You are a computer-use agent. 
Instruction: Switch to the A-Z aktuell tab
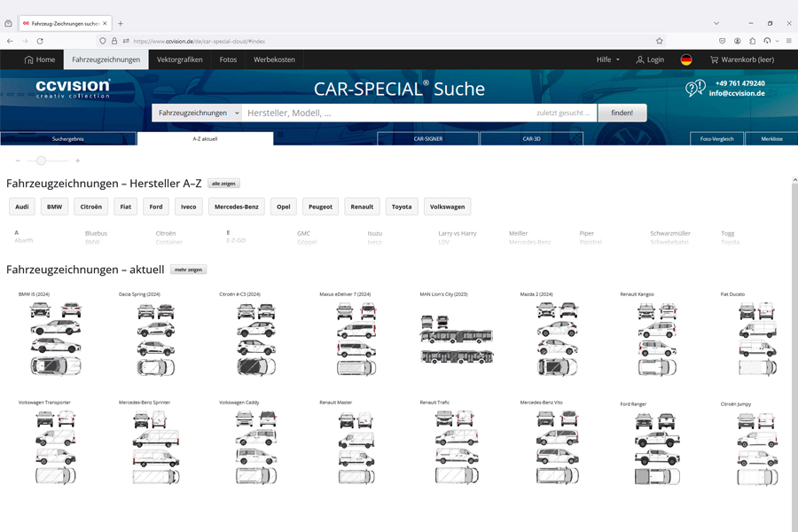[x=205, y=139]
